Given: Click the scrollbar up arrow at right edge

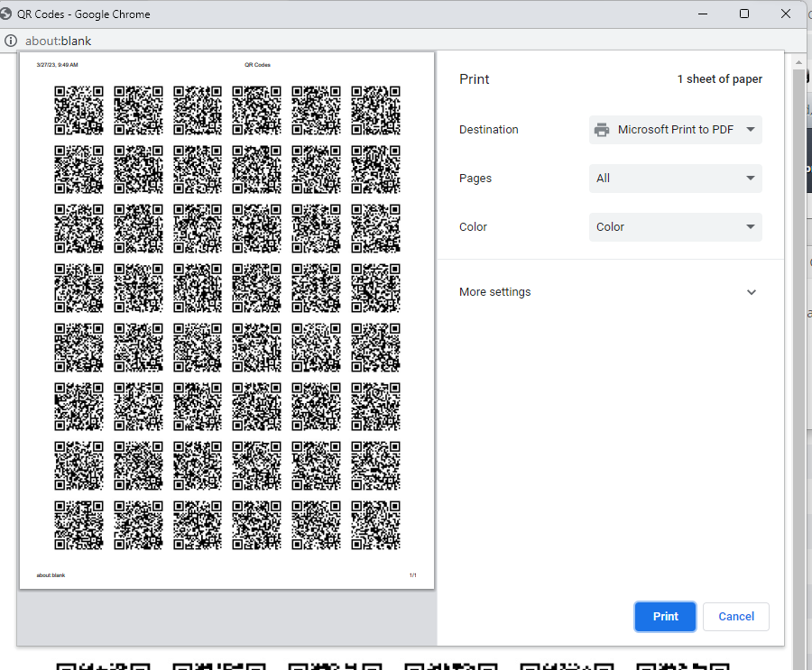Looking at the screenshot, I should tap(798, 62).
